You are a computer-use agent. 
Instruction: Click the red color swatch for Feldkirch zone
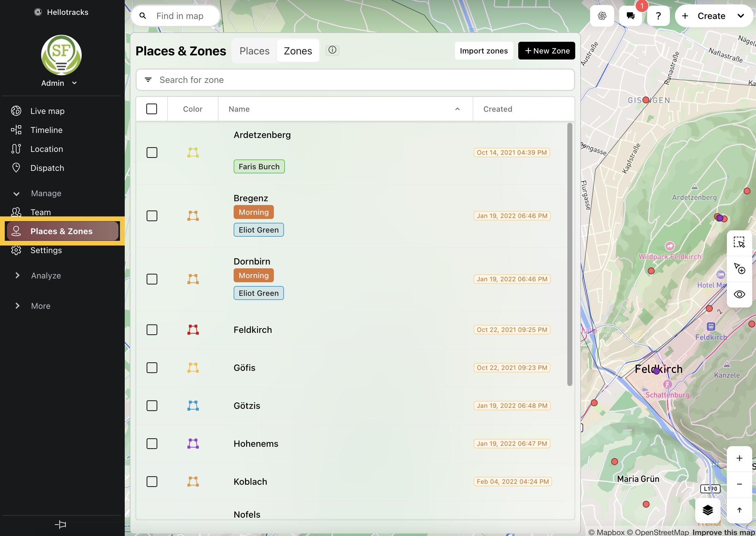tap(193, 329)
